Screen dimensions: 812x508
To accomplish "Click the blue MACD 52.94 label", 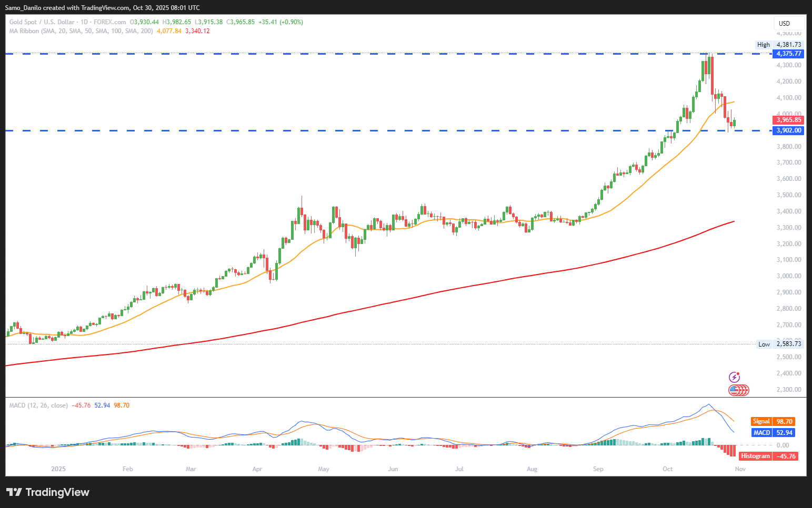I will (772, 432).
